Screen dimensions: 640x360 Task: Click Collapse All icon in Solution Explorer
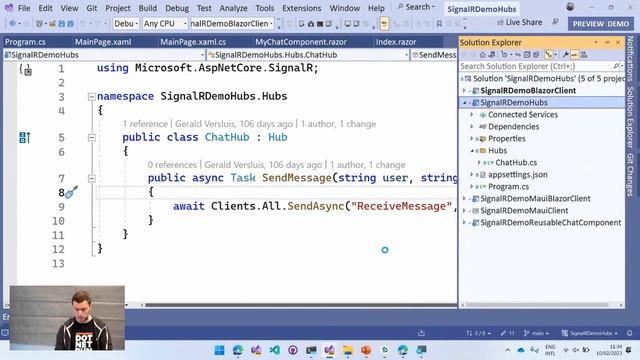[527, 55]
